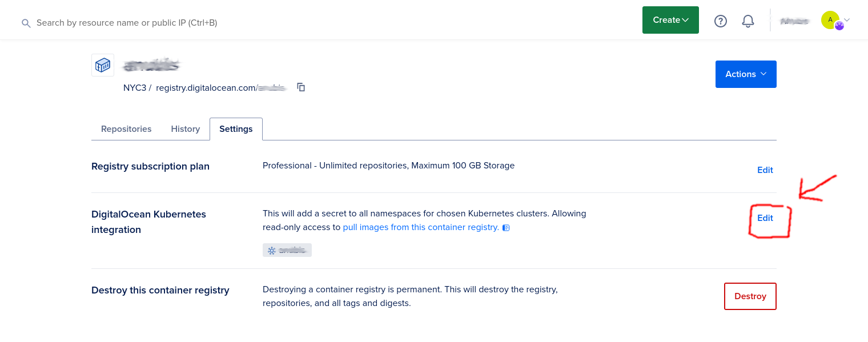The height and width of the screenshot is (342, 868).
Task: Open the pull images from this container registry link
Action: click(421, 227)
